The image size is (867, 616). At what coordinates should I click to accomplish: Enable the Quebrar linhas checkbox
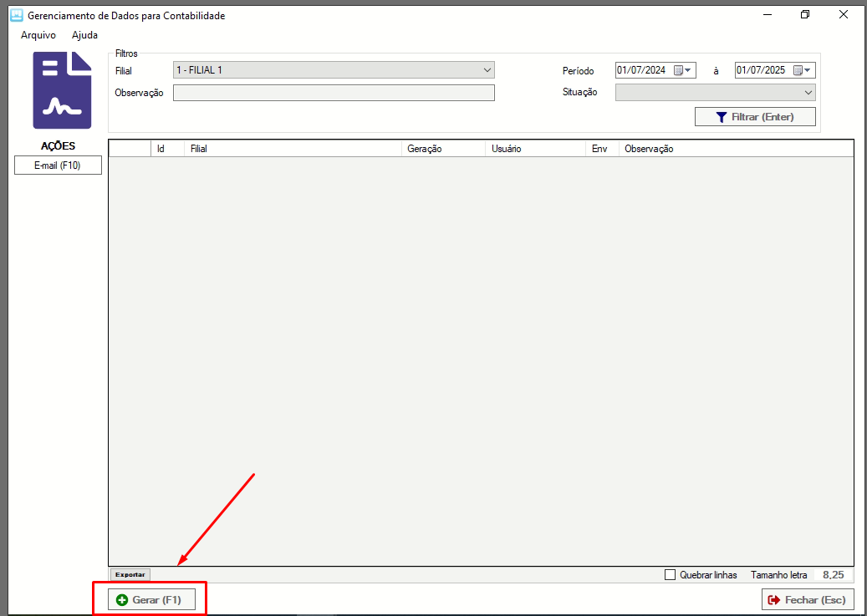670,575
